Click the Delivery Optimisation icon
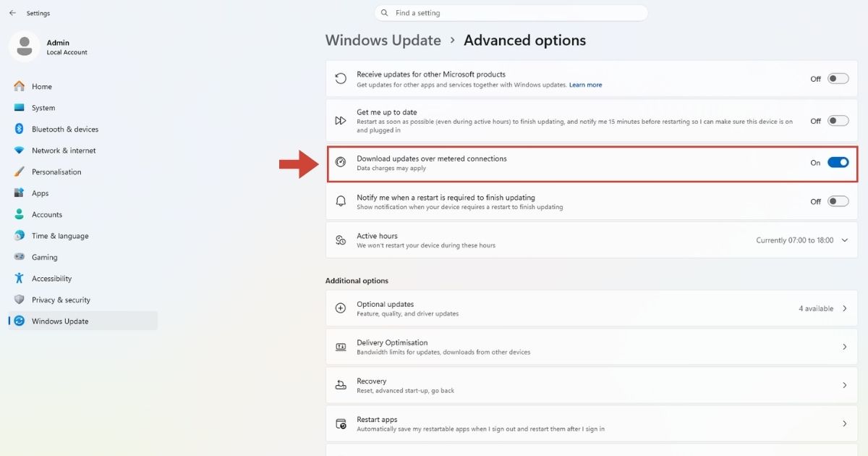 (341, 347)
